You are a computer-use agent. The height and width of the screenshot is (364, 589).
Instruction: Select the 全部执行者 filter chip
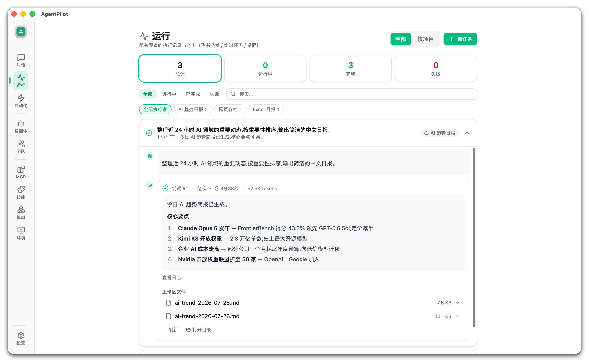click(x=155, y=110)
